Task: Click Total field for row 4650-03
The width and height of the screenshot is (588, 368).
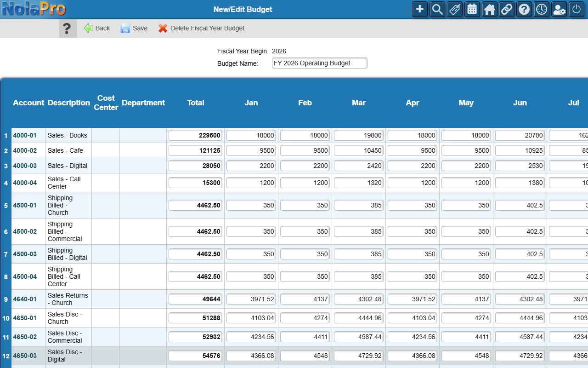Action: click(196, 356)
